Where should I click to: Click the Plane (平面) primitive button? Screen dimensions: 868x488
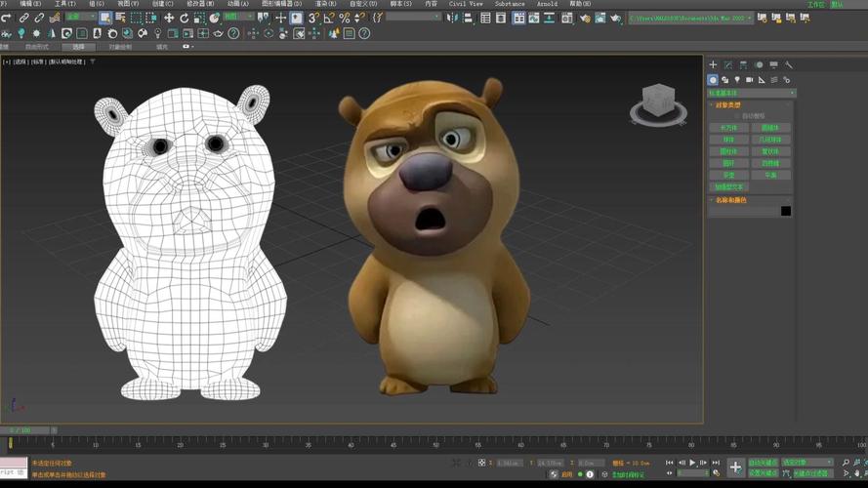tap(770, 175)
